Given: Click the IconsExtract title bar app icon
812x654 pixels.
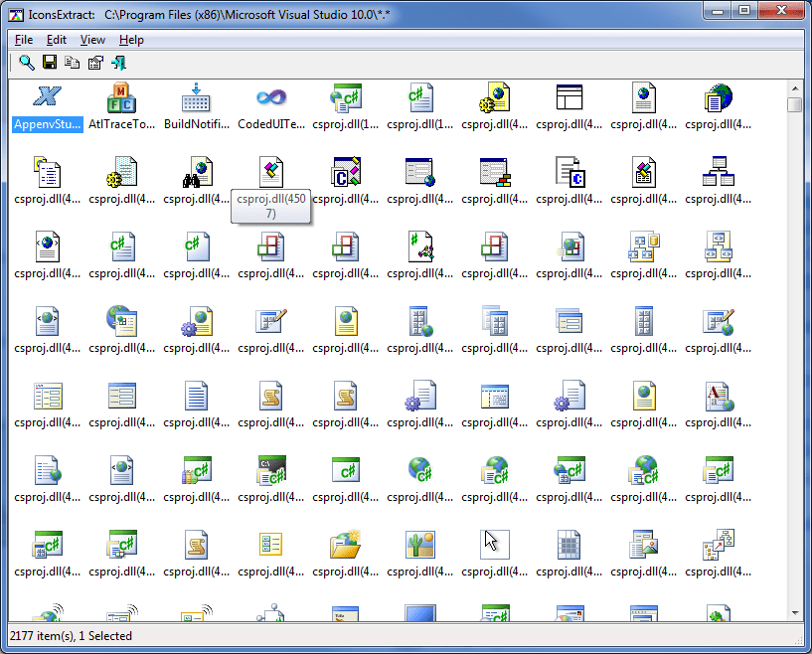Looking at the screenshot, I should [16, 15].
